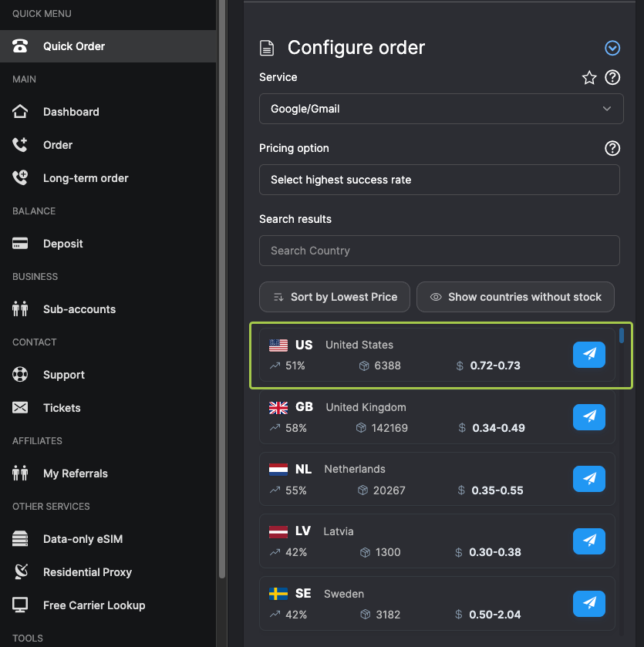Screen dimensions: 644x647
Task: Select the United States country row
Action: tap(416, 356)
